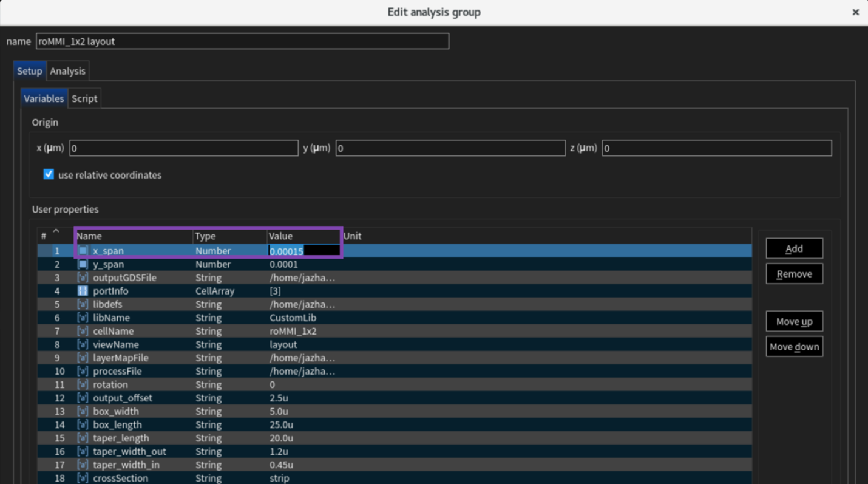Open the Script tab
The height and width of the screenshot is (484, 868).
(84, 98)
